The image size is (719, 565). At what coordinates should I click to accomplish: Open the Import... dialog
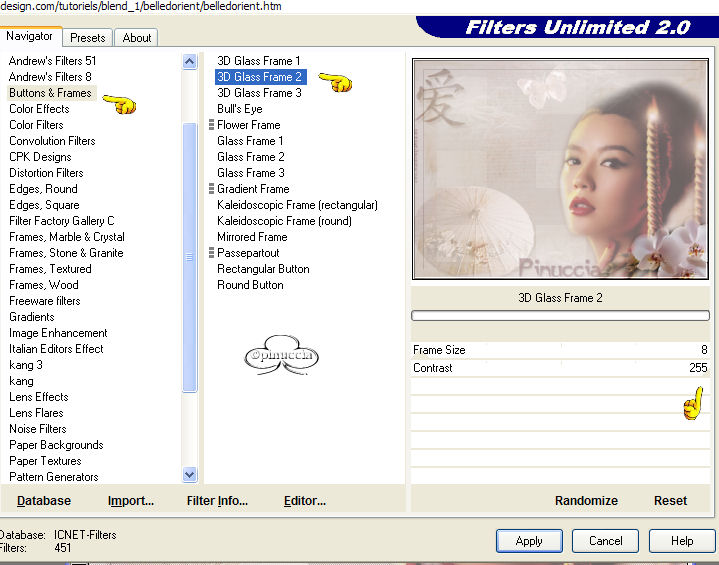[x=131, y=500]
